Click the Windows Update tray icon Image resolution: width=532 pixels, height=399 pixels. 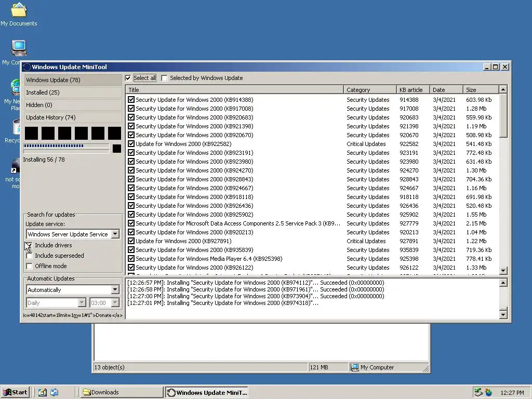(x=488, y=393)
